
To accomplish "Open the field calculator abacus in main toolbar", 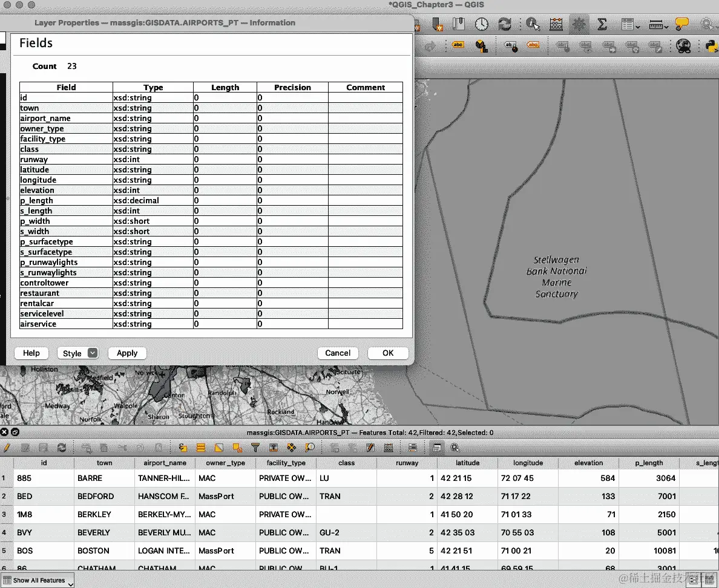I will [556, 24].
